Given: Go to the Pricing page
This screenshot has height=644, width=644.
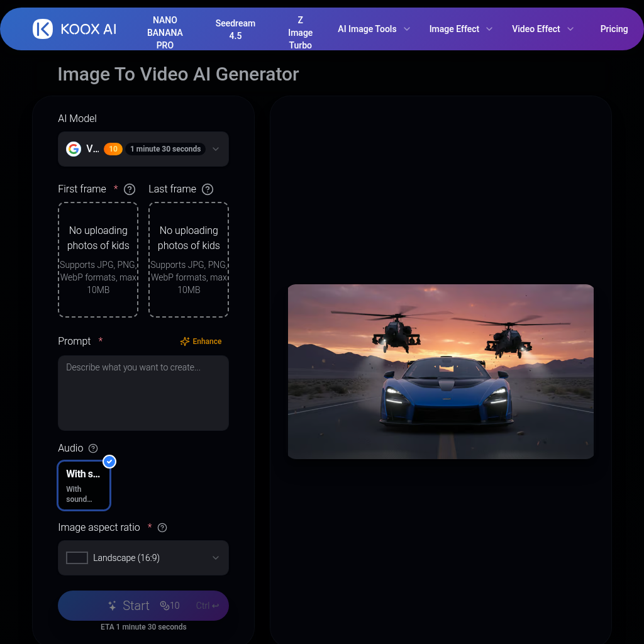Looking at the screenshot, I should point(614,29).
